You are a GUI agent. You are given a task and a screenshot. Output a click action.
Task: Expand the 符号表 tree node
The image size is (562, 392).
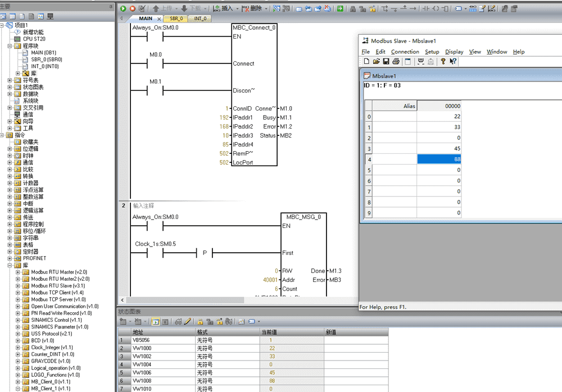pyautogui.click(x=10, y=80)
